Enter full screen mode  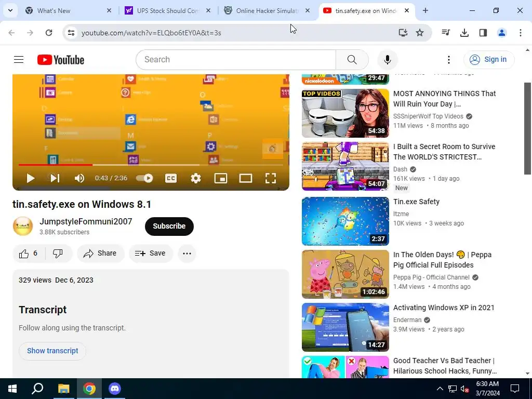[x=270, y=178]
